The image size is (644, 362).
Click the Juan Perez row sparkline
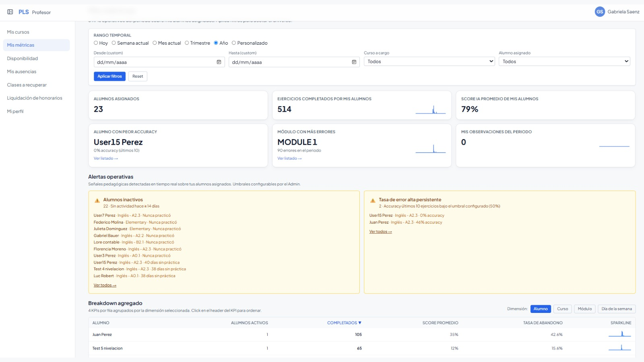620,334
